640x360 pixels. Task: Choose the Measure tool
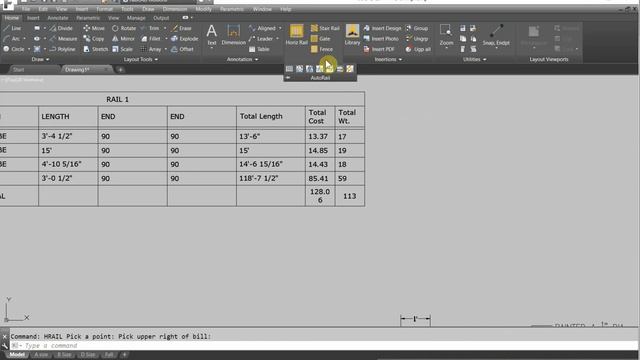[x=63, y=38]
